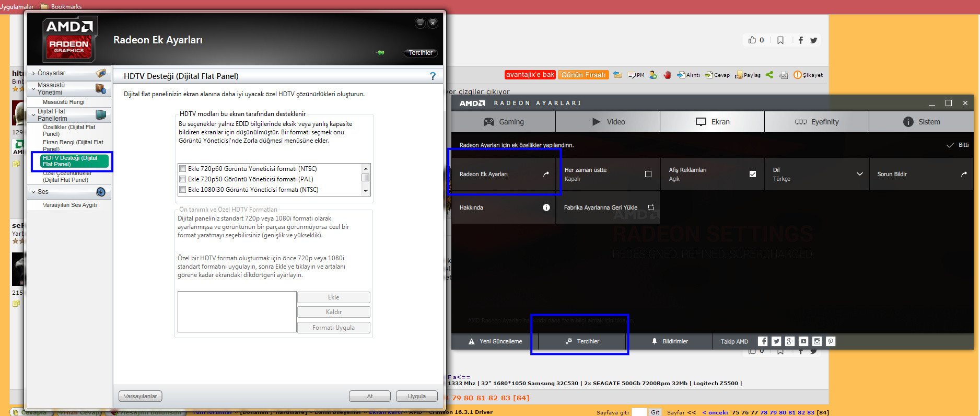Open AMD Facebook icon in footer

pos(763,341)
